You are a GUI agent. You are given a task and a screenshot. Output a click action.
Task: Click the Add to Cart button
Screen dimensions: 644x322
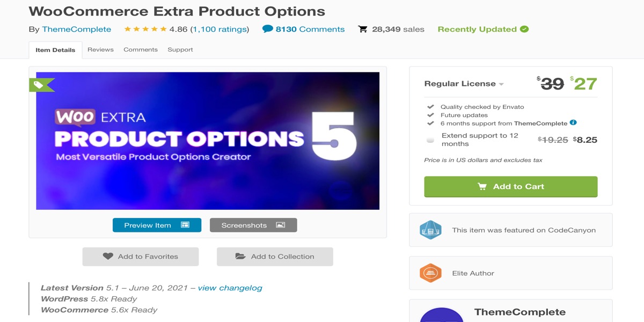tap(511, 187)
